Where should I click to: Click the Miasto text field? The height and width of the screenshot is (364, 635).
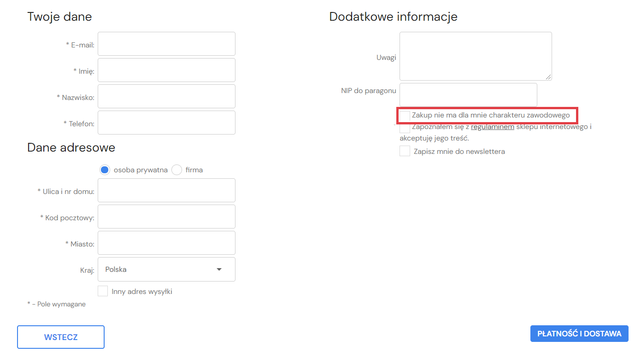click(x=166, y=243)
